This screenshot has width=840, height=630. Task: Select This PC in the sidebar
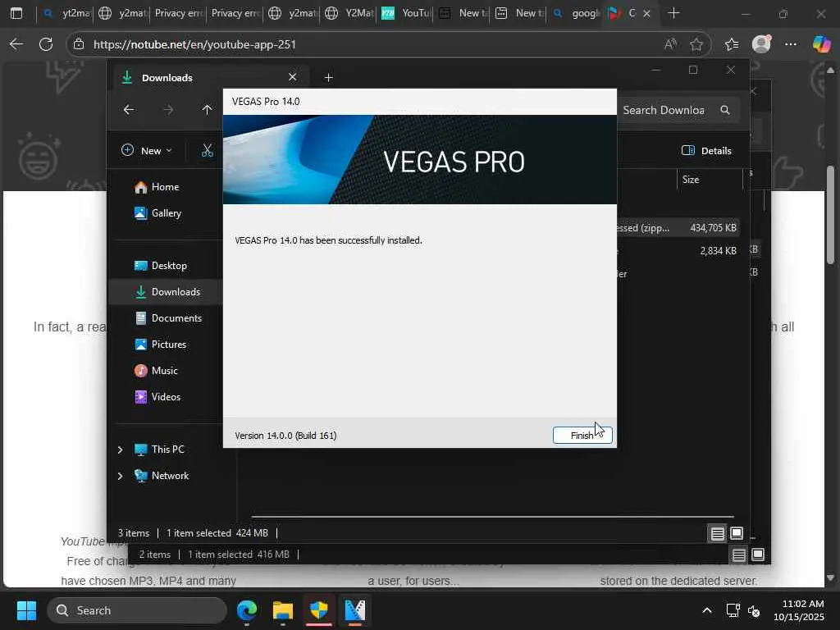pos(160,450)
